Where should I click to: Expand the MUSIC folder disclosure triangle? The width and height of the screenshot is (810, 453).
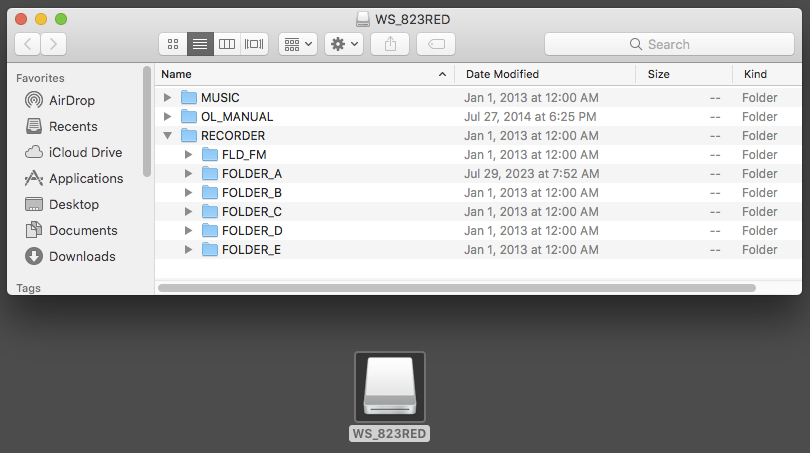click(168, 98)
